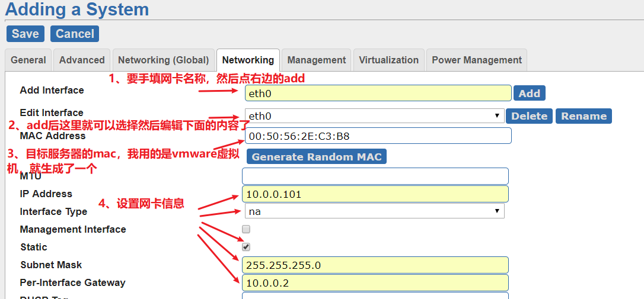644x299 pixels.
Task: Open the Advanced tab
Action: pyautogui.click(x=82, y=60)
